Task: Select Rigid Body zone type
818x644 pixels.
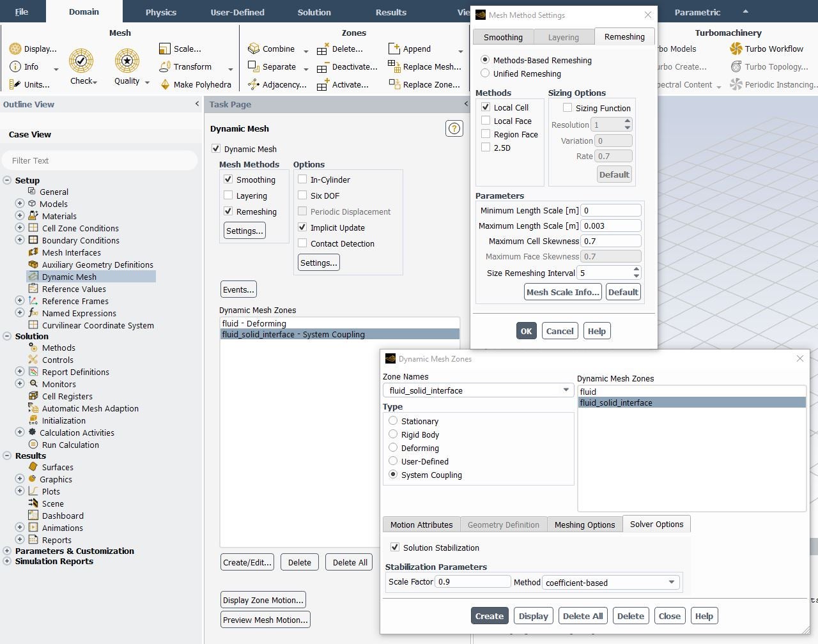Action: pos(393,434)
